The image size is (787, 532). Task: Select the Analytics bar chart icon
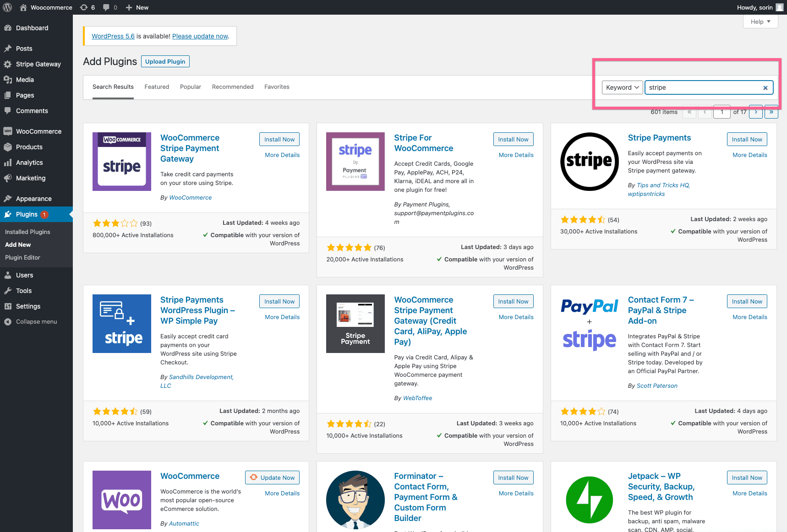point(8,163)
